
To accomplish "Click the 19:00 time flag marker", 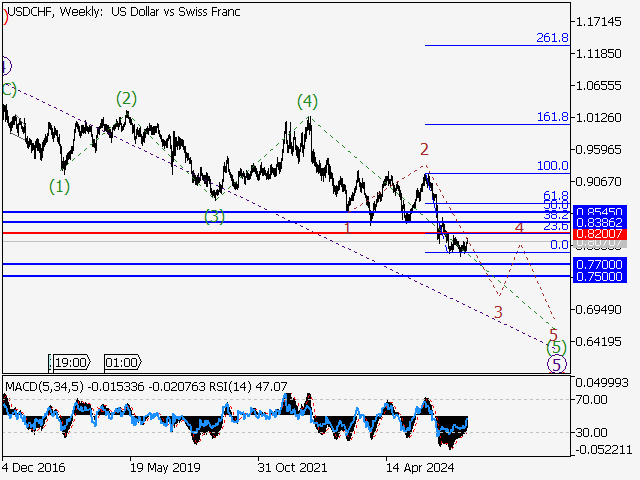I will [x=71, y=362].
